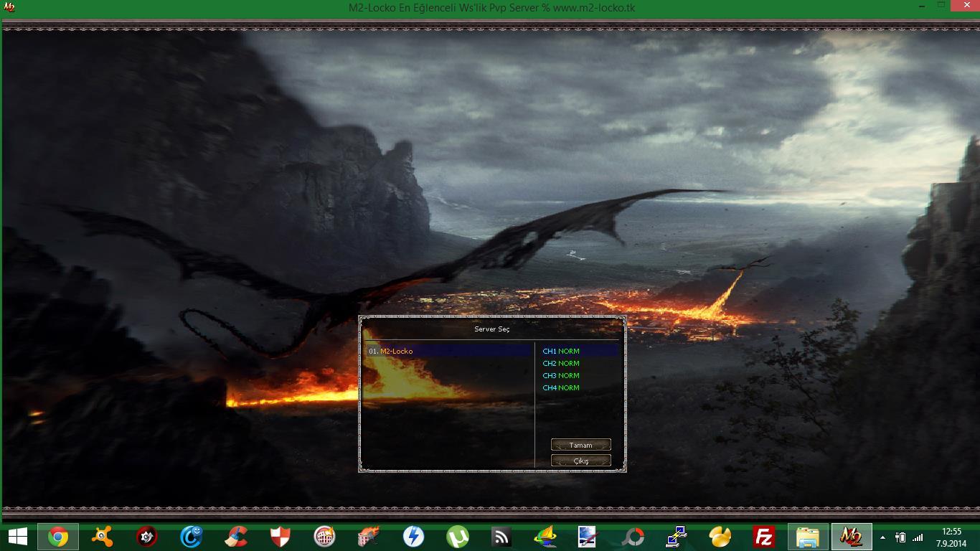Open uTorrent from the taskbar
The height and width of the screenshot is (551, 980).
[457, 537]
